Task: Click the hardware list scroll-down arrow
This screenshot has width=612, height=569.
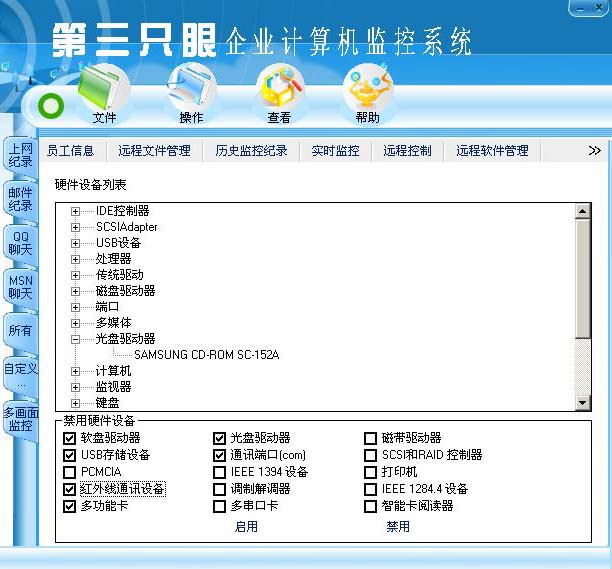Action: pos(582,402)
